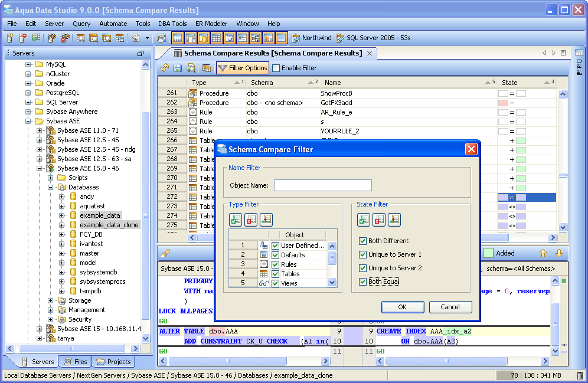Screen dimensions: 588x383
Task: Invert selection in Type Filter
Action: pyautogui.click(x=266, y=220)
